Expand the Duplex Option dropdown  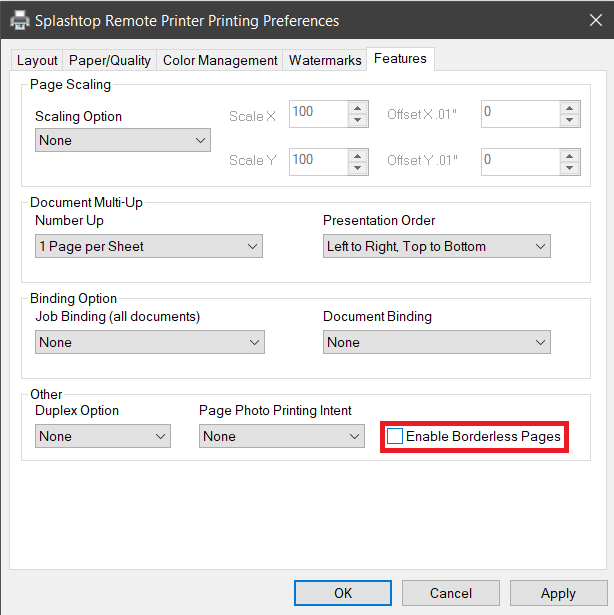pos(102,437)
